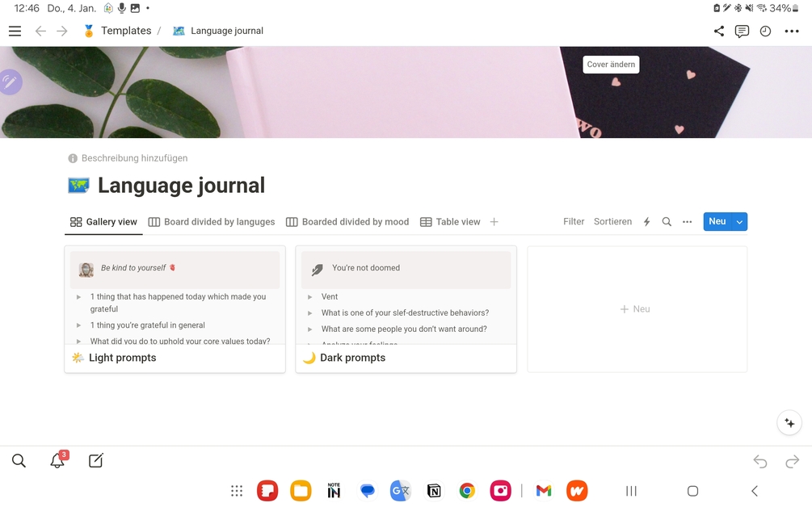
Task: Open the comments panel
Action: coord(742,31)
